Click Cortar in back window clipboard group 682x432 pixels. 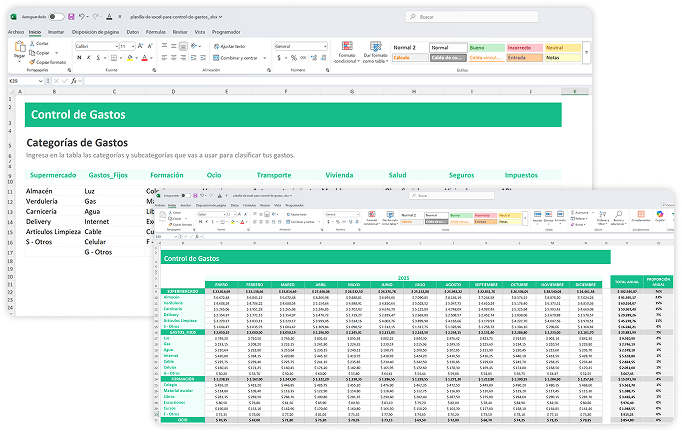click(x=39, y=44)
